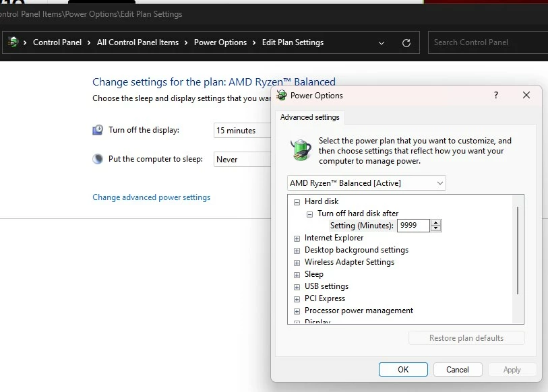Open submenu arrow after Control Panel icon

point(25,42)
